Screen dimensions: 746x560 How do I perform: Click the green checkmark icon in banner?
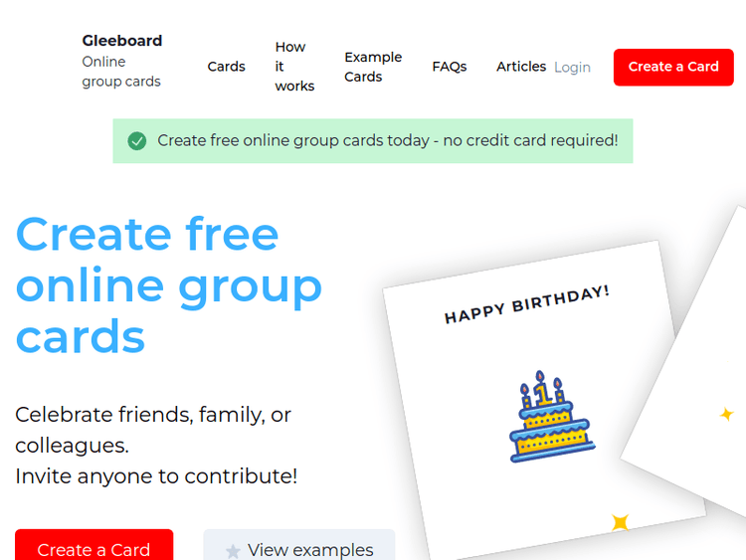click(x=137, y=141)
